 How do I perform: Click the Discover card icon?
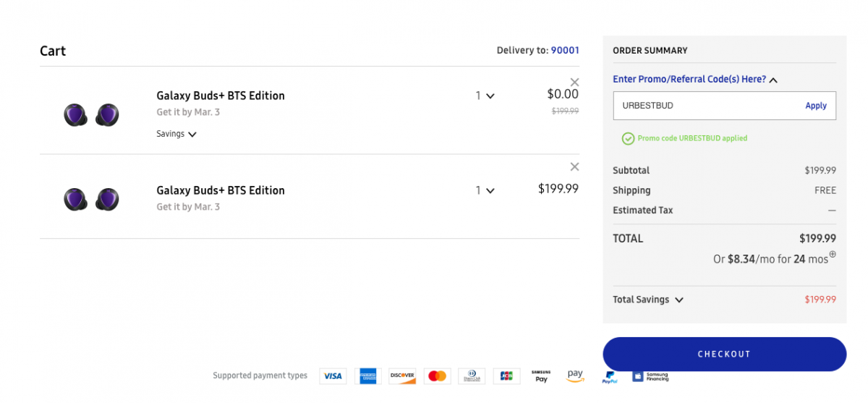402,376
